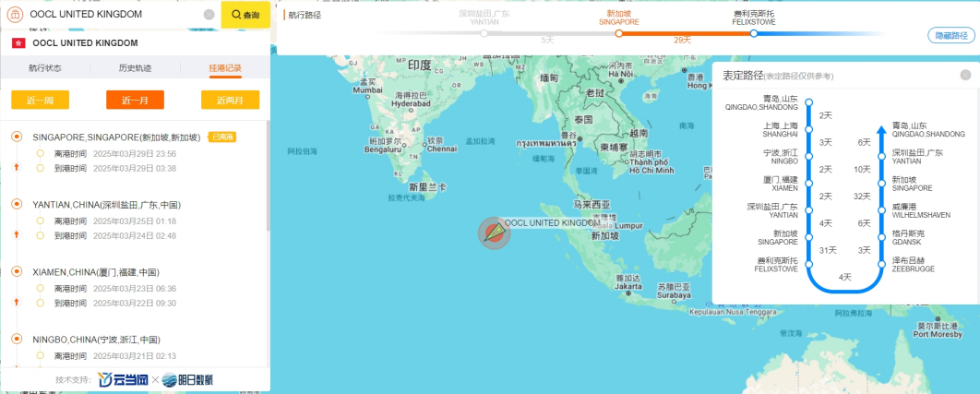Click the 查询 search button
The image size is (980, 394).
tap(245, 15)
